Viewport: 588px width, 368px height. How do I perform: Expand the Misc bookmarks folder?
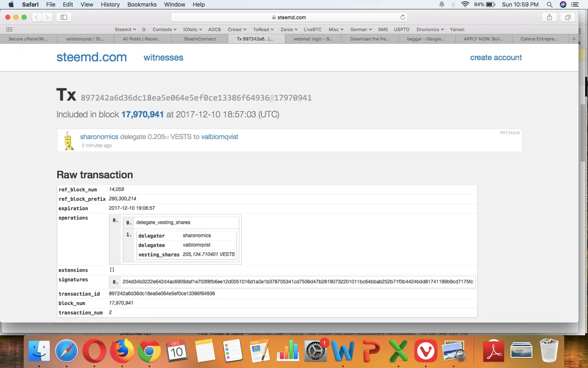point(336,29)
